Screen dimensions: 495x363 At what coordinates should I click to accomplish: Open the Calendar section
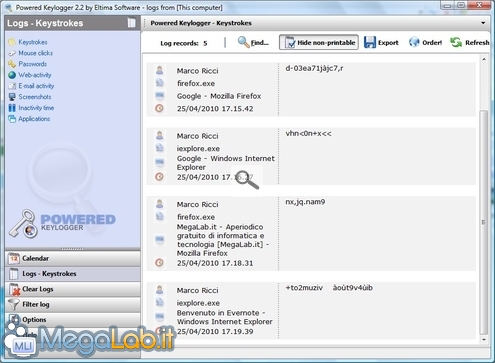click(73, 258)
